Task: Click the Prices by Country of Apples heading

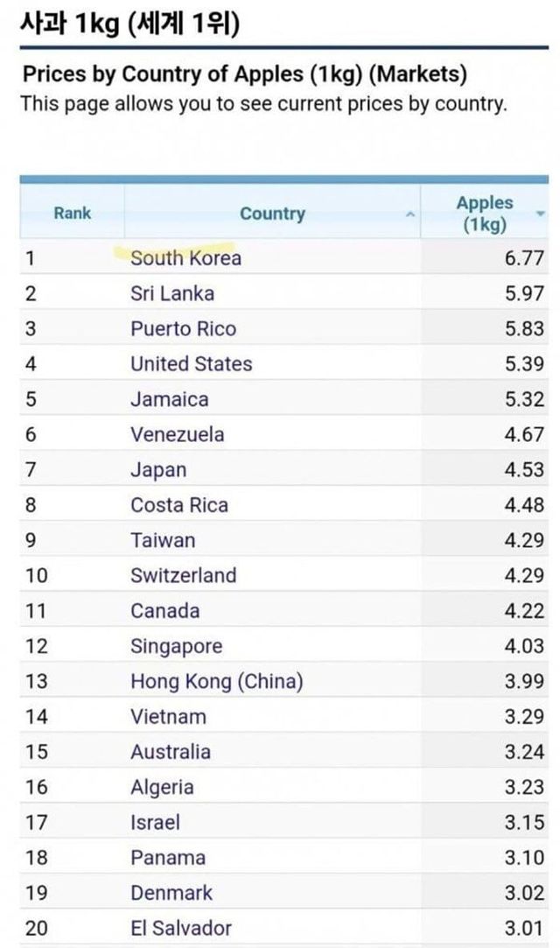Action: click(244, 74)
